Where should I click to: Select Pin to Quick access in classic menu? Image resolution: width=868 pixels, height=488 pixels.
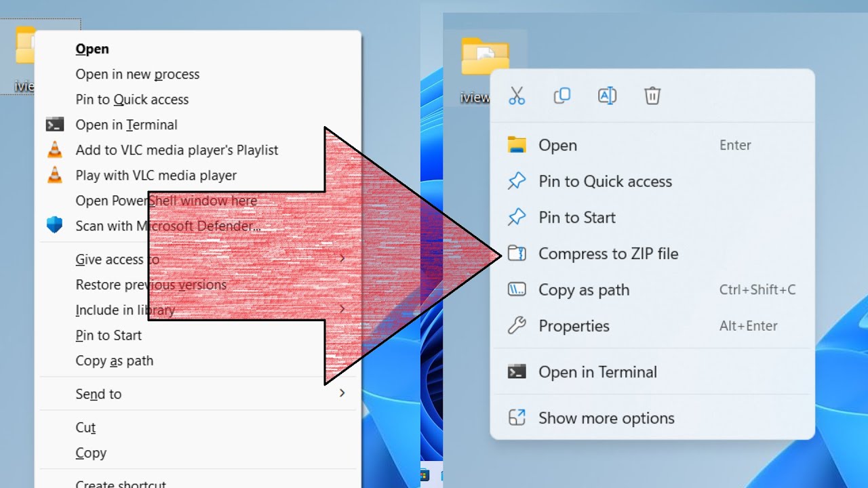pos(132,100)
